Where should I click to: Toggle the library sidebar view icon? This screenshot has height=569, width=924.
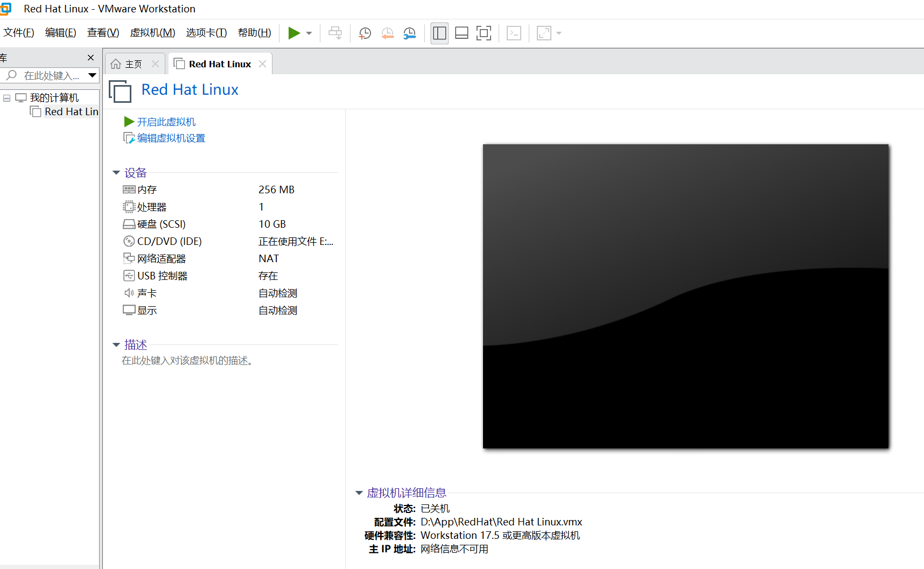[440, 33]
